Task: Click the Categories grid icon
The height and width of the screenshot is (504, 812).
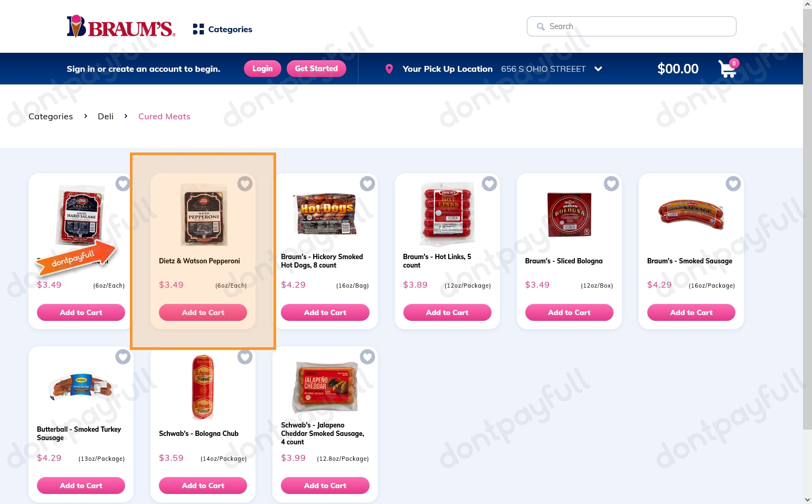Action: tap(199, 29)
